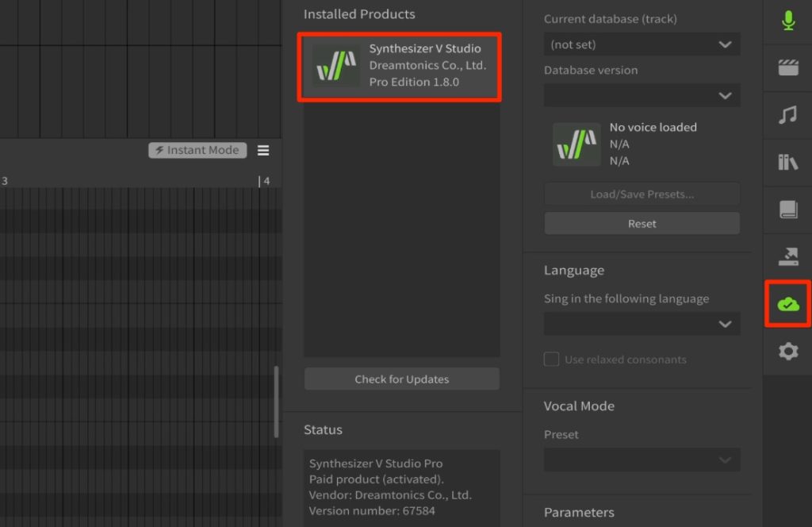The width and height of the screenshot is (812, 527).
Task: Expand the Current database (track) dropdown
Action: [642, 44]
